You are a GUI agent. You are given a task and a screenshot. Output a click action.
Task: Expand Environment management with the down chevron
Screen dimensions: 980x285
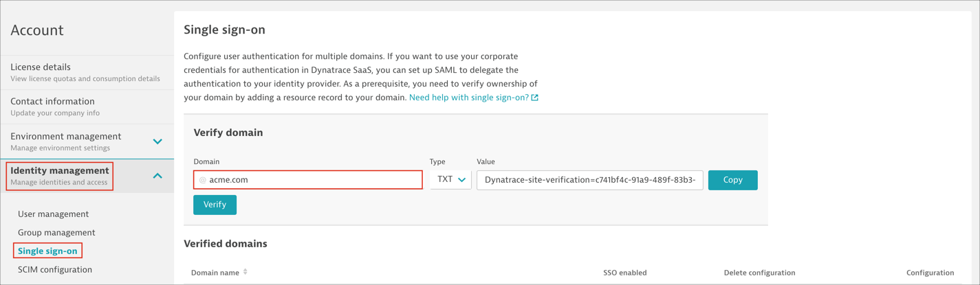tap(157, 141)
